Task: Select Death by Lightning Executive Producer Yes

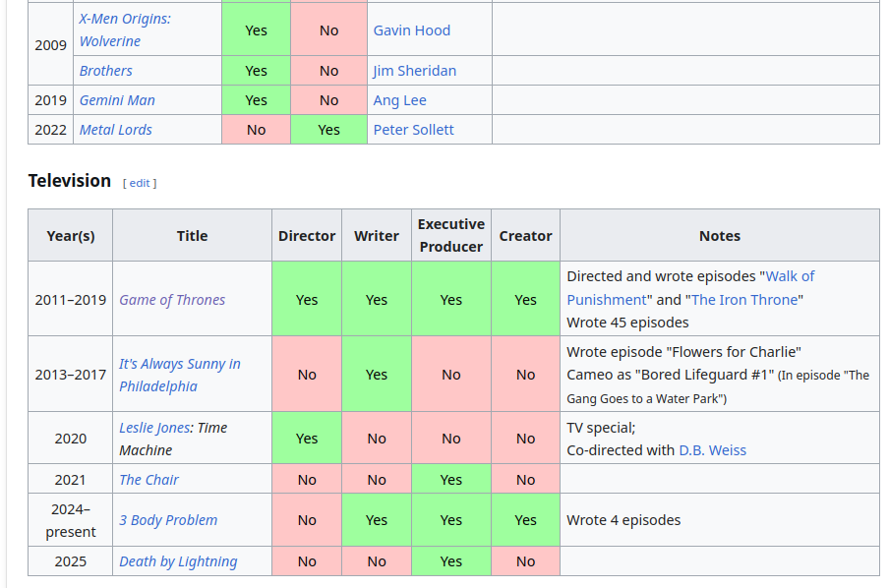Action: click(x=451, y=561)
